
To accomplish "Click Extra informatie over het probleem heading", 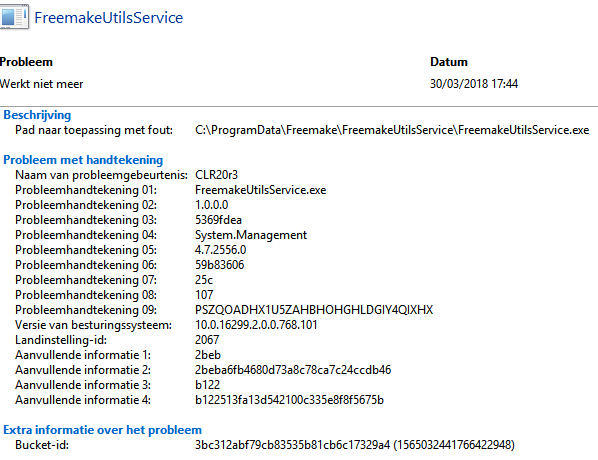I will (x=103, y=430).
